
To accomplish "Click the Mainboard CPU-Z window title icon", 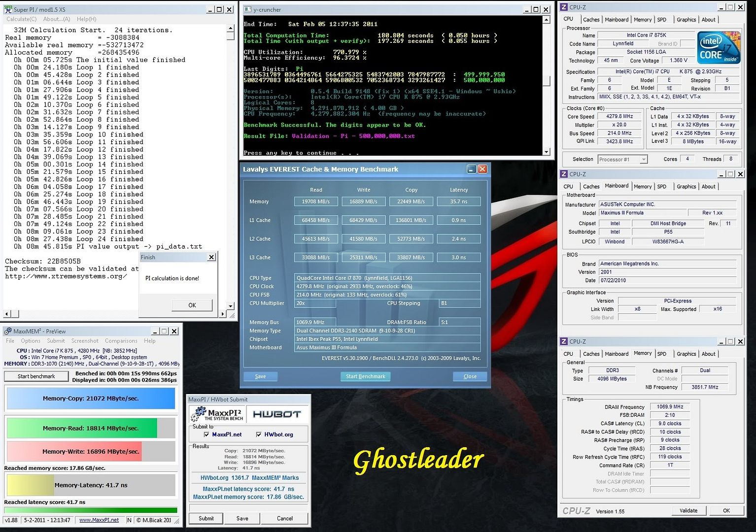I will pos(564,174).
